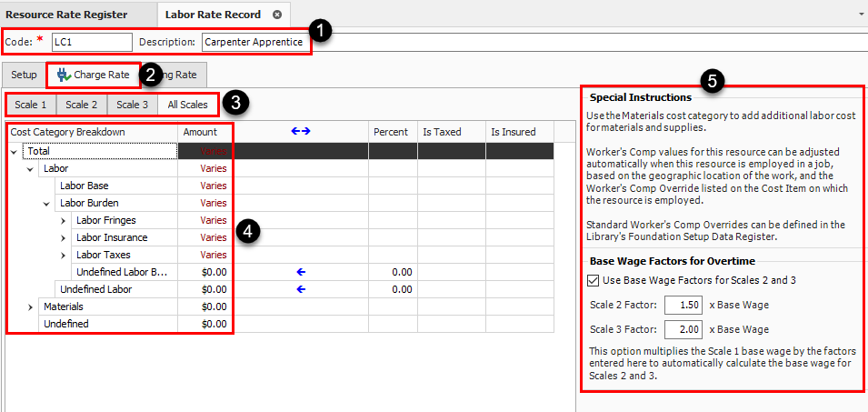Screen dimensions: 868x412
Task: Select the All Scales tab
Action: (x=187, y=104)
